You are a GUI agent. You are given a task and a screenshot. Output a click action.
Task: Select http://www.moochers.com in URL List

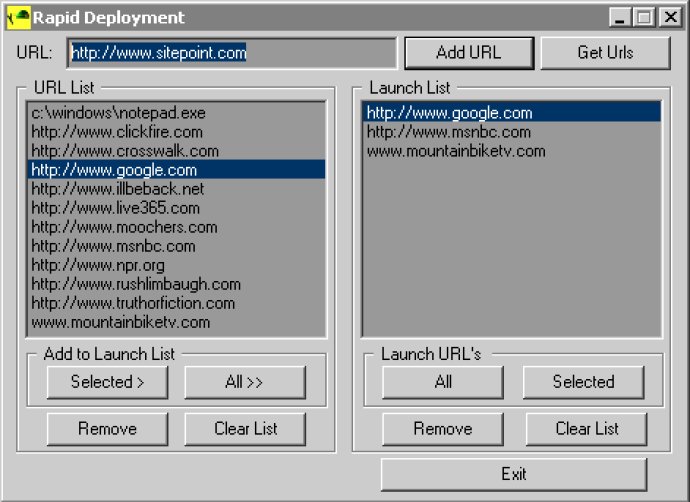coord(176,227)
